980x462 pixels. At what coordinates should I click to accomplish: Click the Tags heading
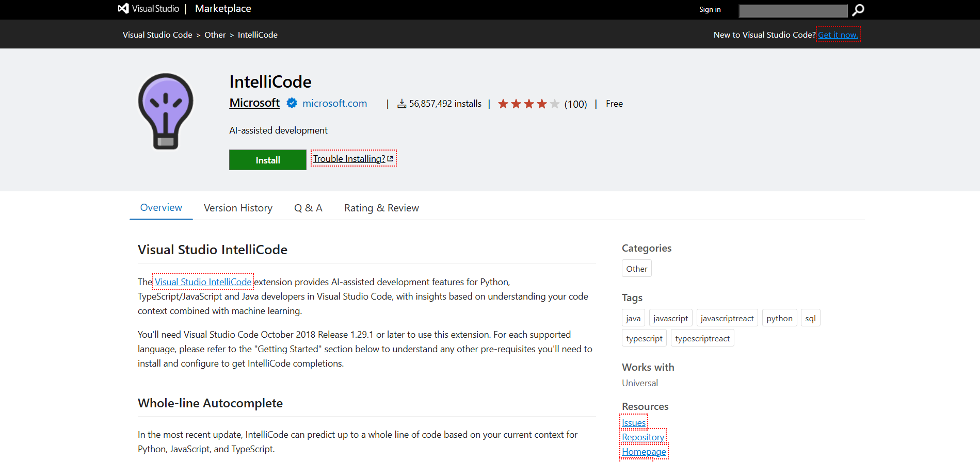click(x=632, y=298)
